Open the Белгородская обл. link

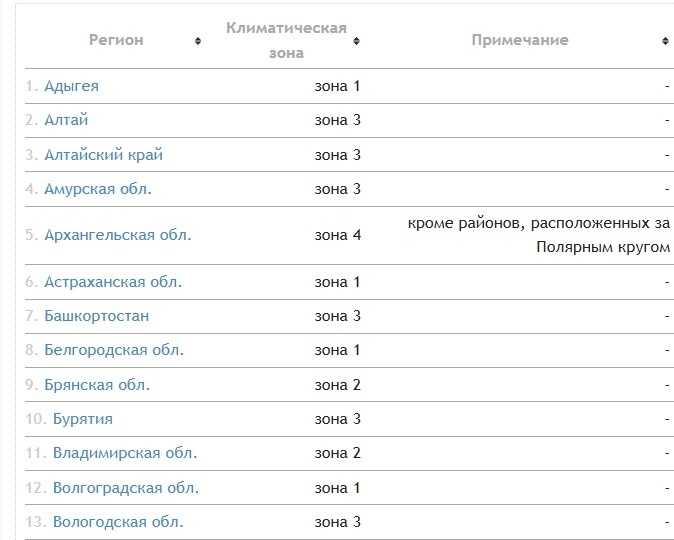pyautogui.click(x=114, y=350)
